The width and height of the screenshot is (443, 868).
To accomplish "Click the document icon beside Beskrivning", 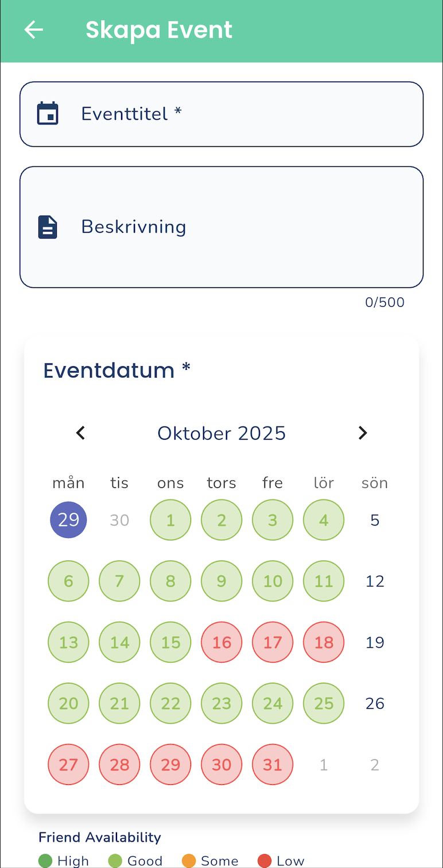I will (48, 227).
